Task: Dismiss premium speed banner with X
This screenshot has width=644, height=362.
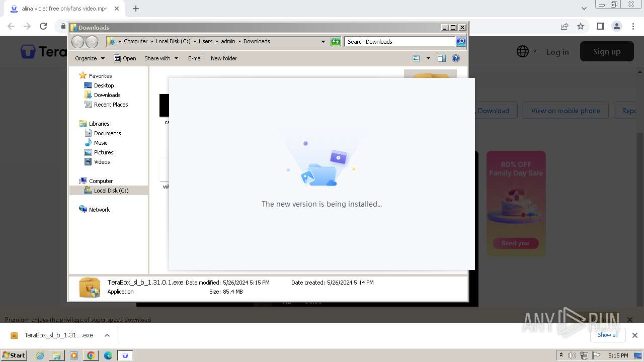Action: [630, 319]
